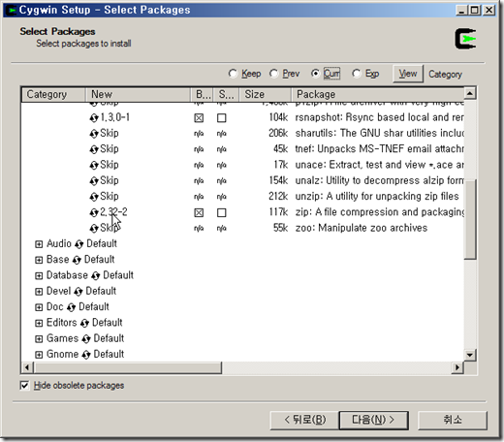The image size is (504, 442).
Task: Click cycle icon next to Editors category
Action: click(x=84, y=323)
